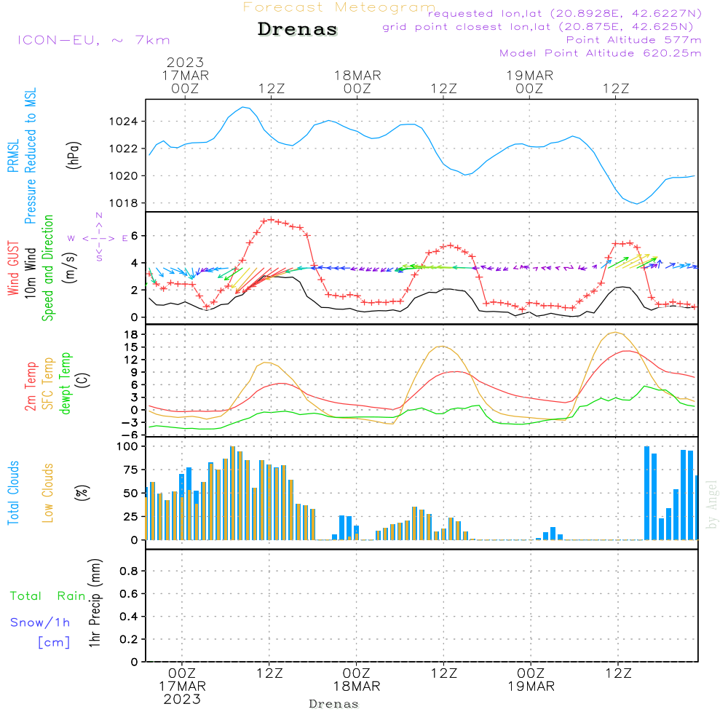The image size is (728, 728).
Task: Click the '100' cloud percent tick
Action: tap(127, 446)
